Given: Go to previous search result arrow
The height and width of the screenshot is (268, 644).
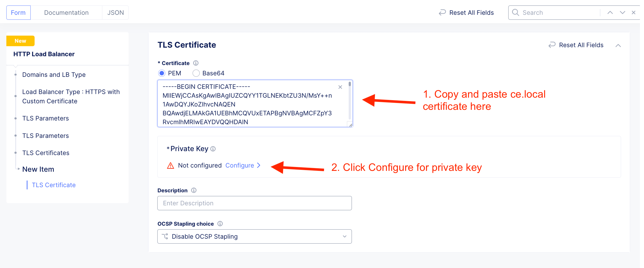Looking at the screenshot, I should pos(610,12).
